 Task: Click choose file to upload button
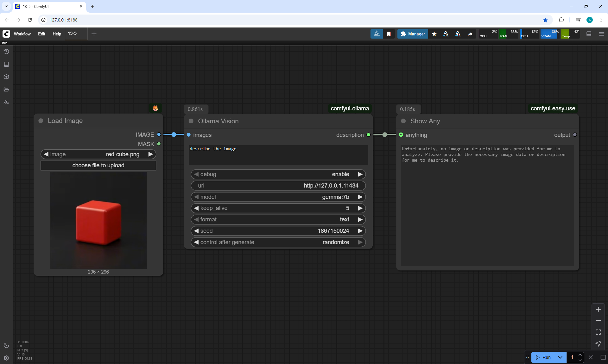pos(98,165)
